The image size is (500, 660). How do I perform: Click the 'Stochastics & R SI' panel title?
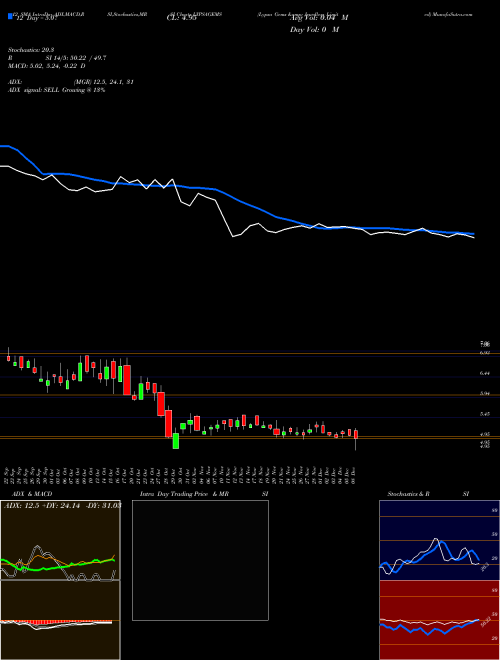coord(428,494)
